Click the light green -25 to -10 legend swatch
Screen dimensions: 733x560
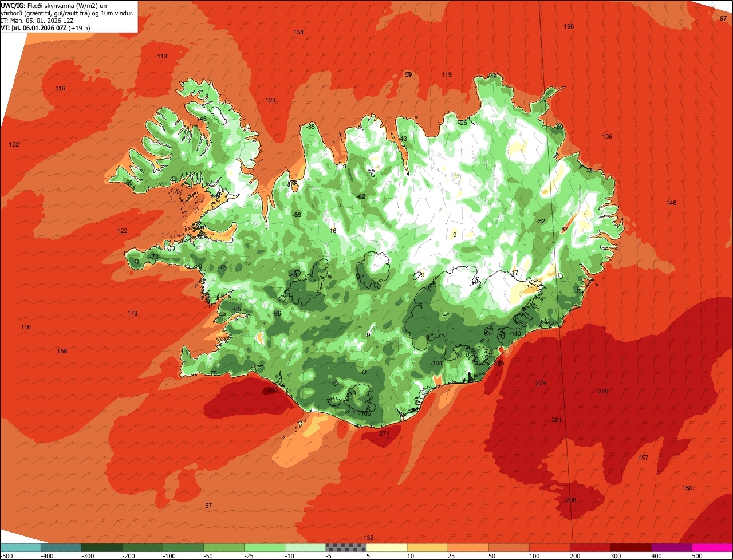(x=265, y=547)
